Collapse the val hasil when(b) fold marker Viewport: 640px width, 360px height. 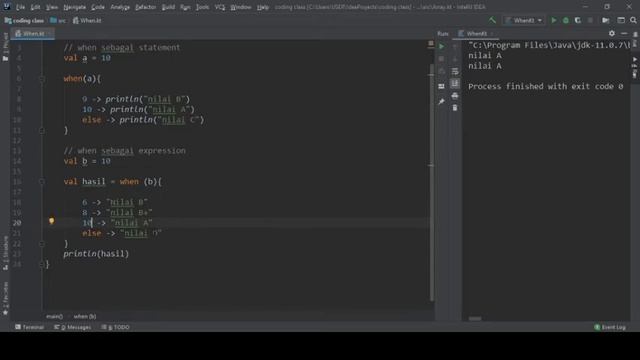pos(42,182)
